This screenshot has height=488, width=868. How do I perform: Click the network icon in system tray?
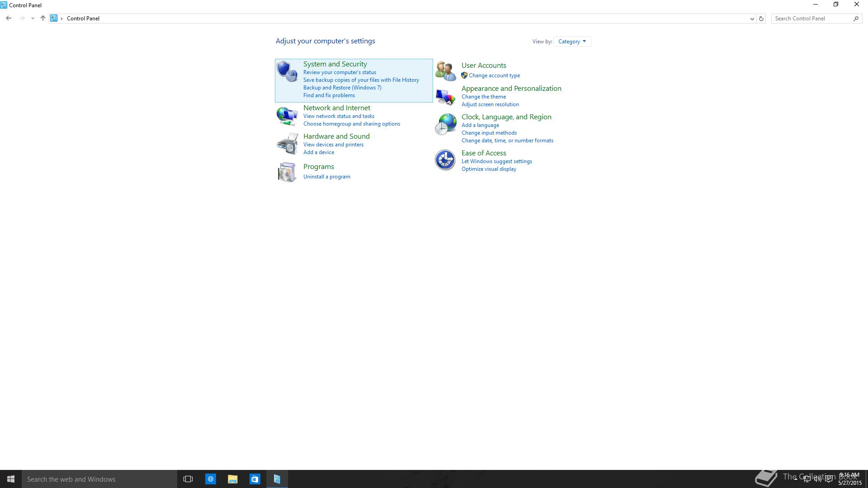click(807, 479)
